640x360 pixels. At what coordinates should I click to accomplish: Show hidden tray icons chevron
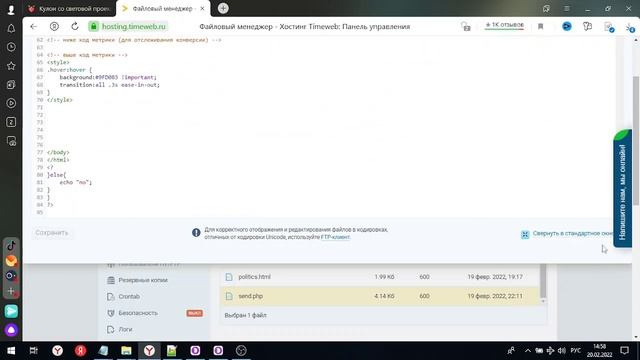coord(528,351)
